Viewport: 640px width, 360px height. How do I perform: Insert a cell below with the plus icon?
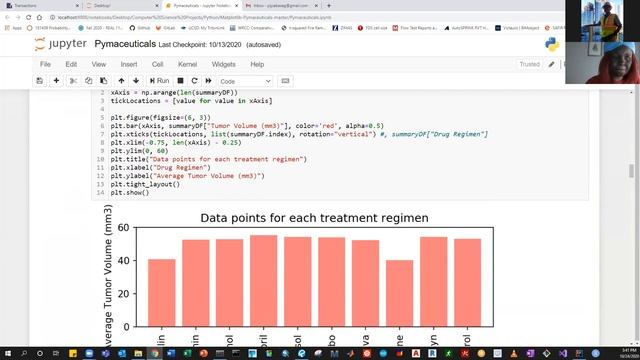56,81
